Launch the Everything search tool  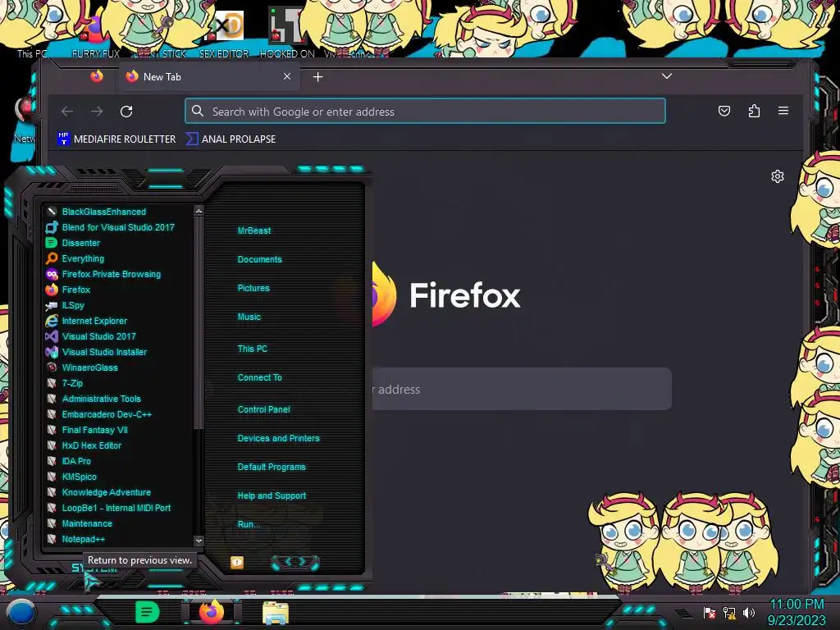pos(75,258)
